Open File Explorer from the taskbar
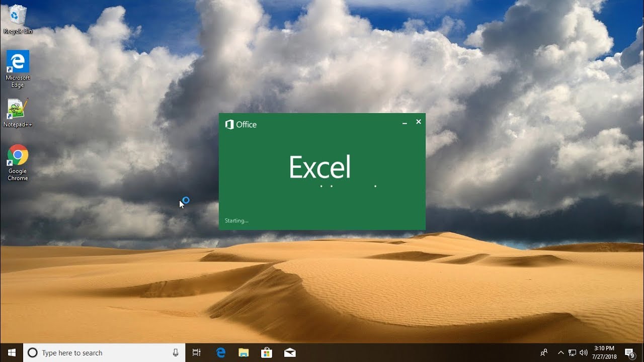This screenshot has width=644, height=362. pos(244,353)
